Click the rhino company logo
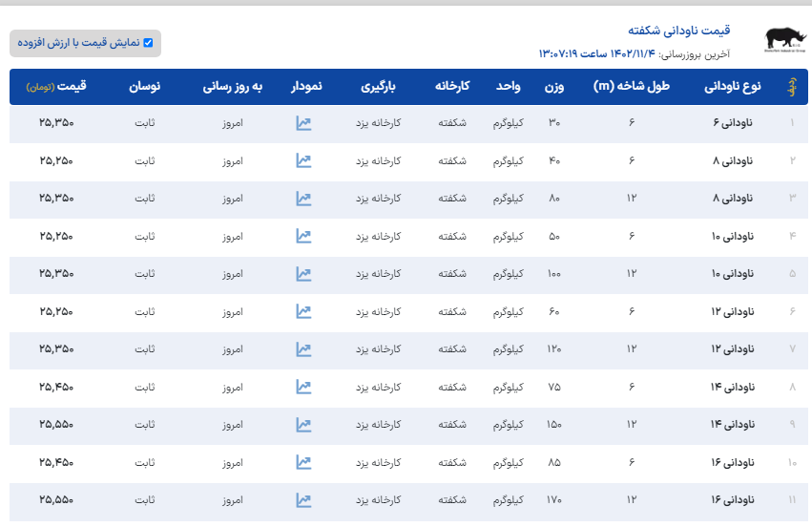The height and width of the screenshot is (527, 812). pos(784,39)
